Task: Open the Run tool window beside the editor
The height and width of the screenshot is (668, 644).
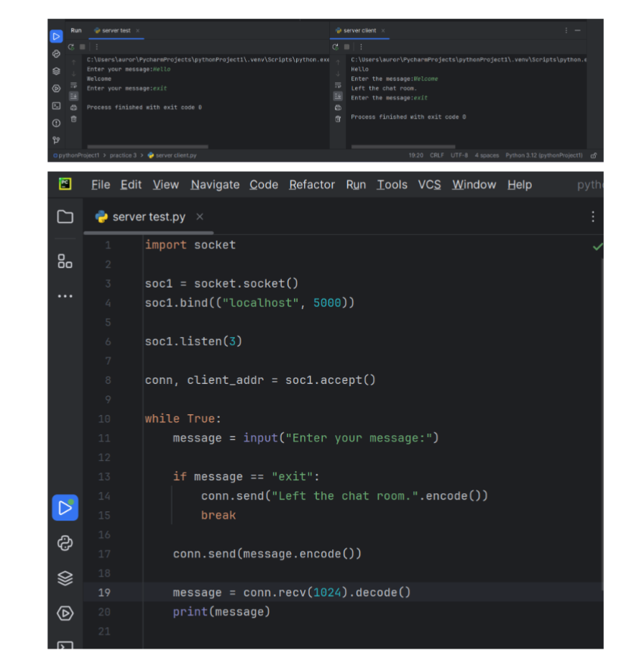Action: 65,508
